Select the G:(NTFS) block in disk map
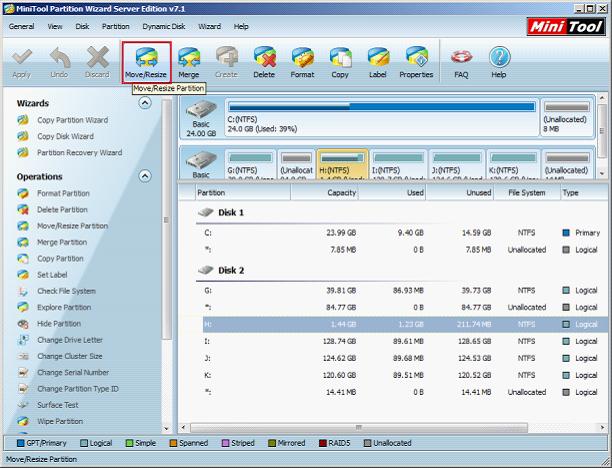 point(251,164)
